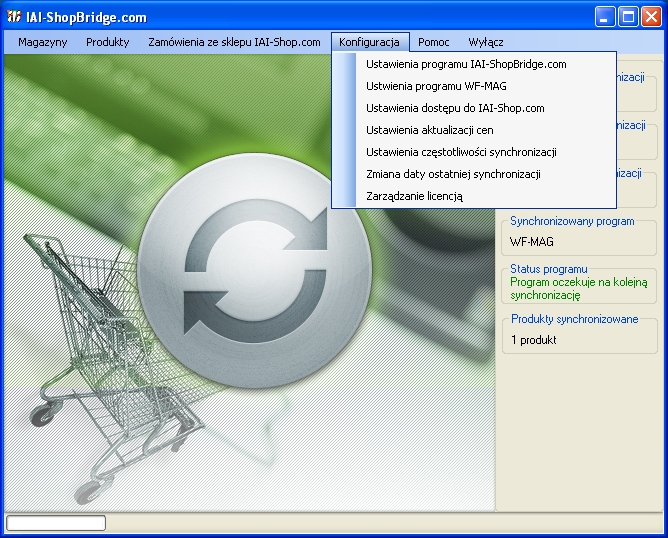Open Zamówienia ze sklepu IAI-Shop.com menu
Screen dimensions: 668x538
click(x=234, y=42)
